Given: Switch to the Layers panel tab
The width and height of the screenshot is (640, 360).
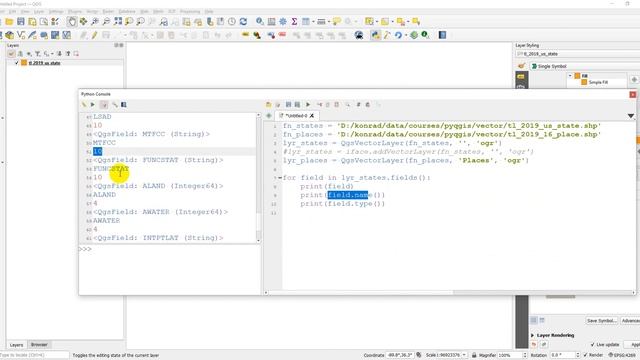Looking at the screenshot, I should pos(16,345).
